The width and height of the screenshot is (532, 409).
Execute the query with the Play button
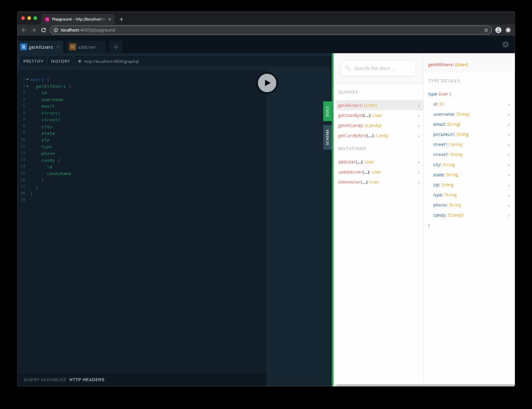pyautogui.click(x=267, y=82)
